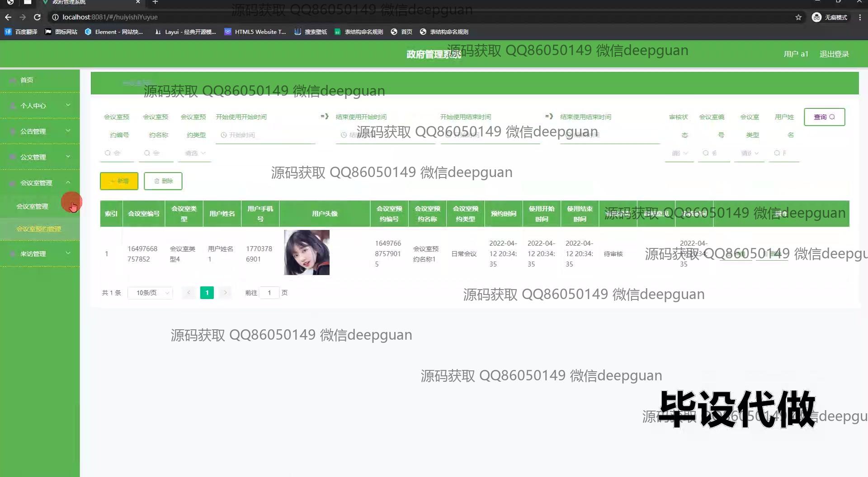Click the browser reload icon
Image resolution: width=868 pixels, height=477 pixels.
(x=38, y=17)
